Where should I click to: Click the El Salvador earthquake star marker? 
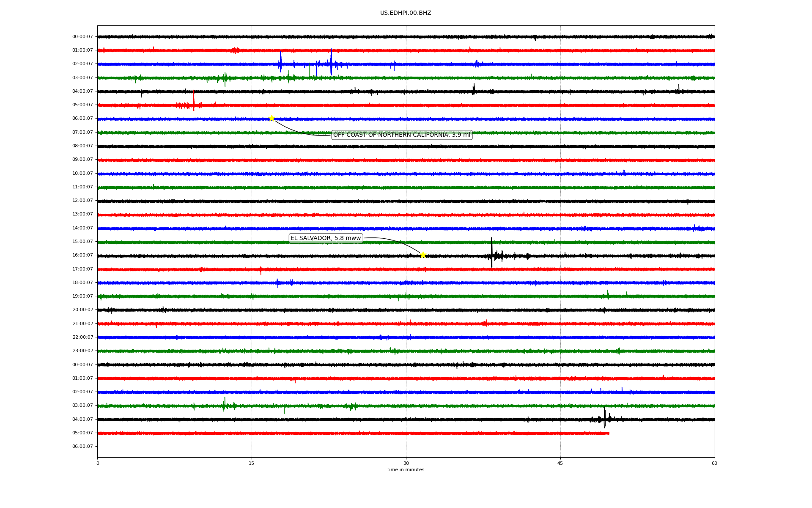click(x=422, y=255)
